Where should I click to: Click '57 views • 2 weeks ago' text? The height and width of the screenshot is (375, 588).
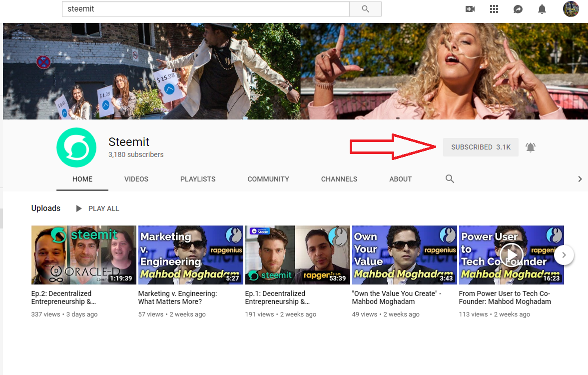[x=172, y=314]
